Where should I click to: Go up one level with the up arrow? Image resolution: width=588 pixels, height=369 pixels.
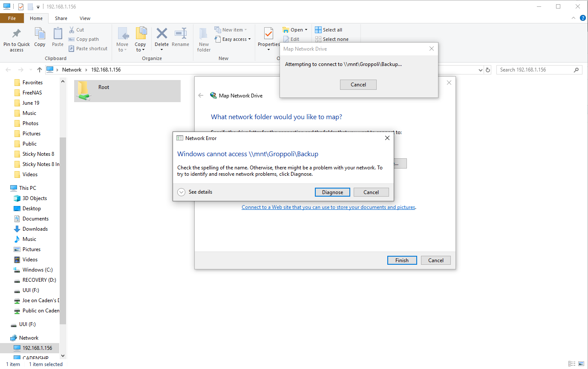coord(40,70)
